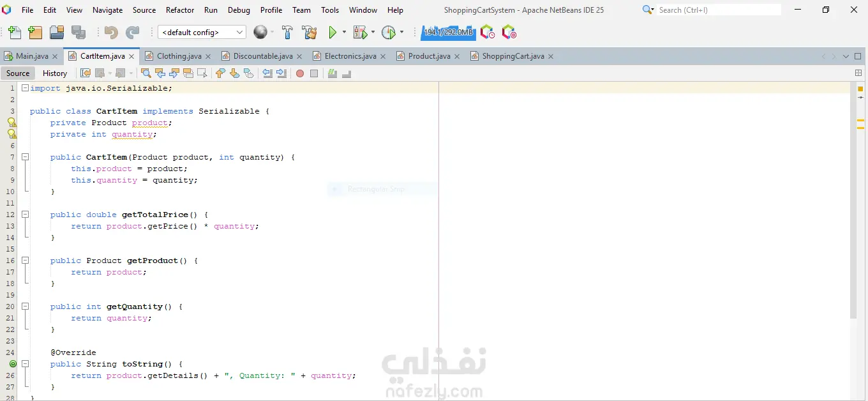Toggle Highlight Search in the editor toolbar

(188, 73)
